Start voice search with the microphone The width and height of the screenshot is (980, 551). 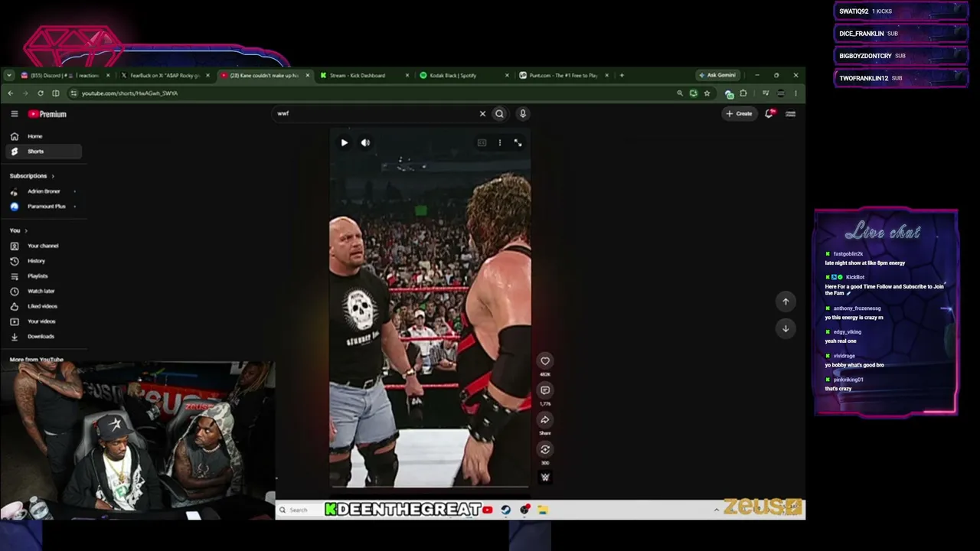(x=523, y=114)
